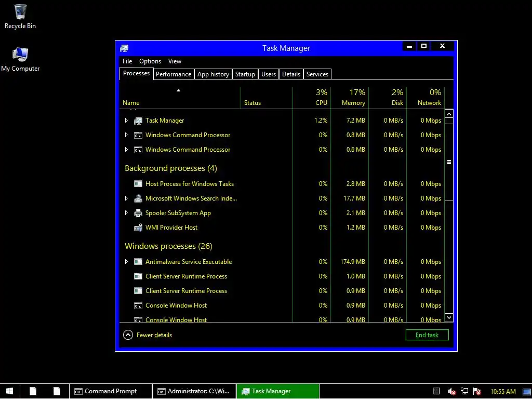Click first Windows Command Processor icon
Screen dimensions: 532x399
click(138, 135)
